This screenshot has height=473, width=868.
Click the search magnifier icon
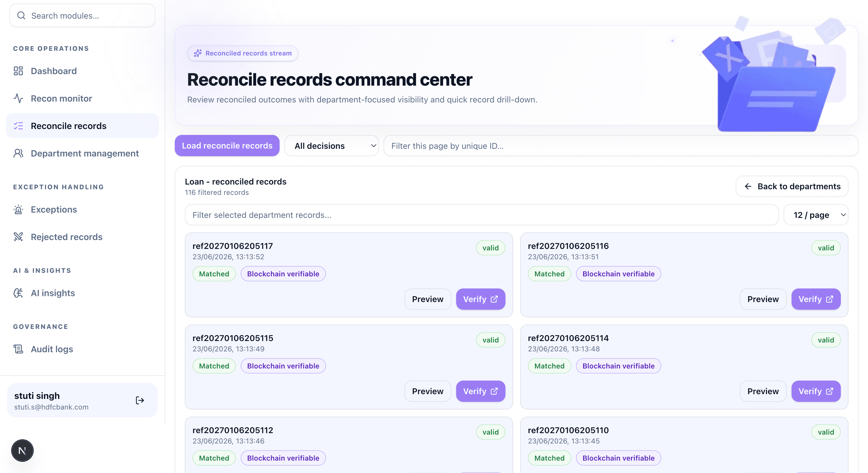(x=21, y=15)
